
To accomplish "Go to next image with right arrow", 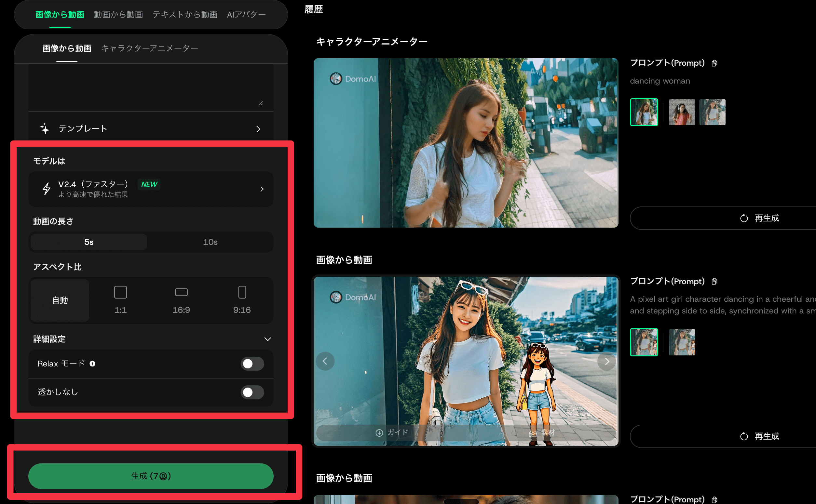I will tap(606, 361).
